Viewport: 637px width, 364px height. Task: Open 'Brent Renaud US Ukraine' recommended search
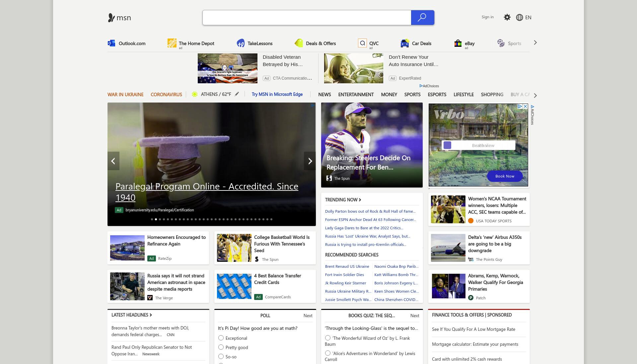(347, 266)
